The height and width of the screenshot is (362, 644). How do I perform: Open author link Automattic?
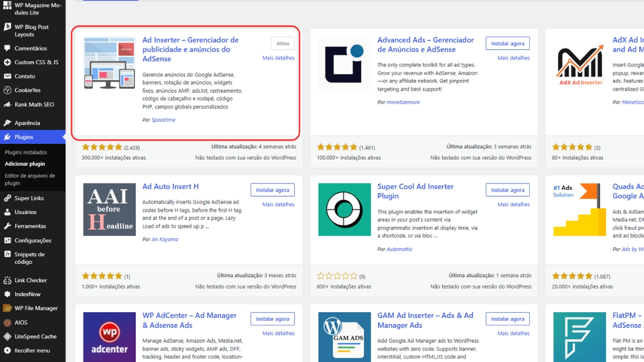(399, 249)
